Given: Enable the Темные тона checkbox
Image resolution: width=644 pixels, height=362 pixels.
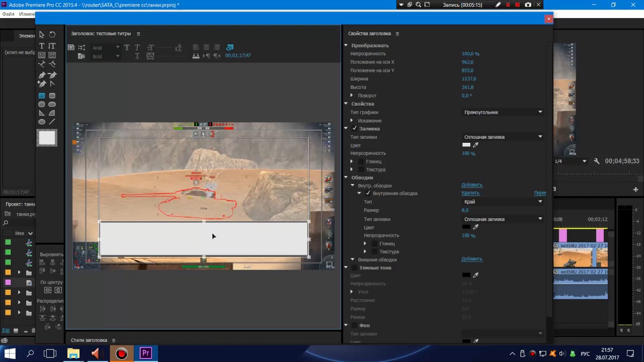Looking at the screenshot, I should [354, 267].
